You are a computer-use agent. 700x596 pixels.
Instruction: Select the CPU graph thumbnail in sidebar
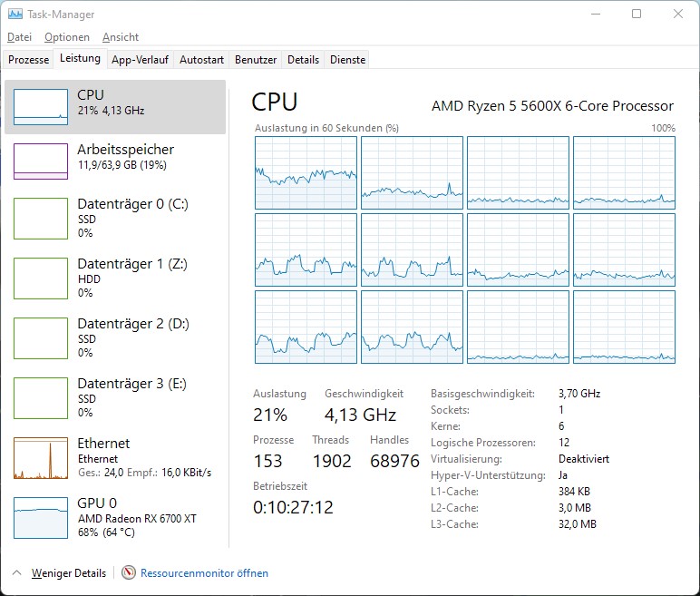41,107
